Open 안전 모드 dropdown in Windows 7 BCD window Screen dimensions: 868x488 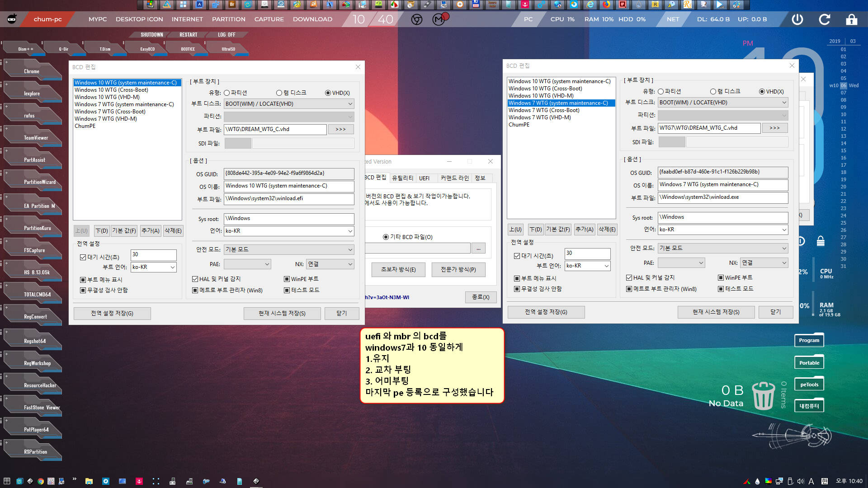click(x=723, y=248)
